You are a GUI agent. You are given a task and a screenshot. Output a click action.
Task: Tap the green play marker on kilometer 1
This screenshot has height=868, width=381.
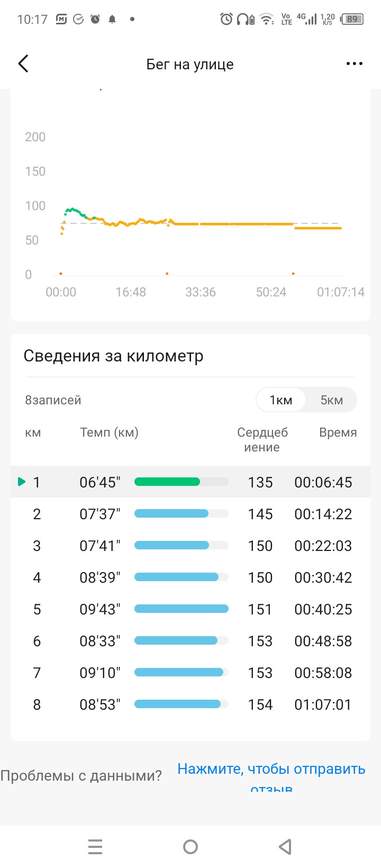tap(22, 482)
